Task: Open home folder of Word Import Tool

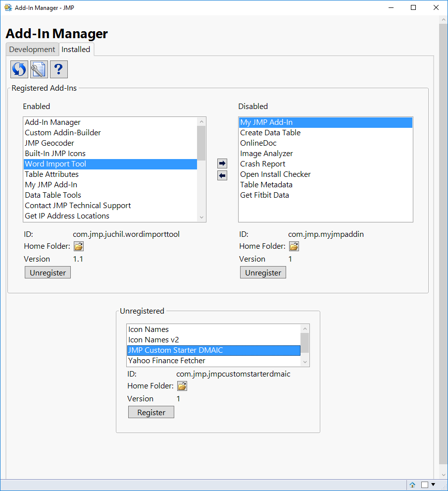Action: (78, 246)
